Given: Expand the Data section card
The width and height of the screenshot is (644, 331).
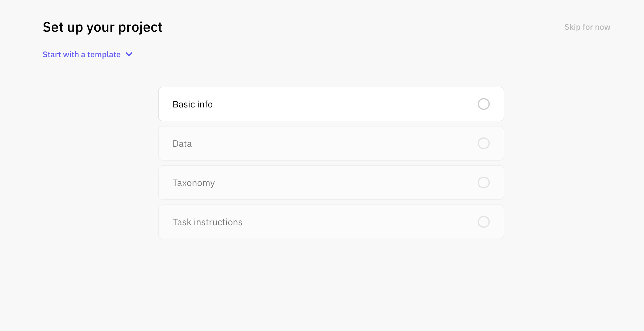Looking at the screenshot, I should pyautogui.click(x=331, y=143).
